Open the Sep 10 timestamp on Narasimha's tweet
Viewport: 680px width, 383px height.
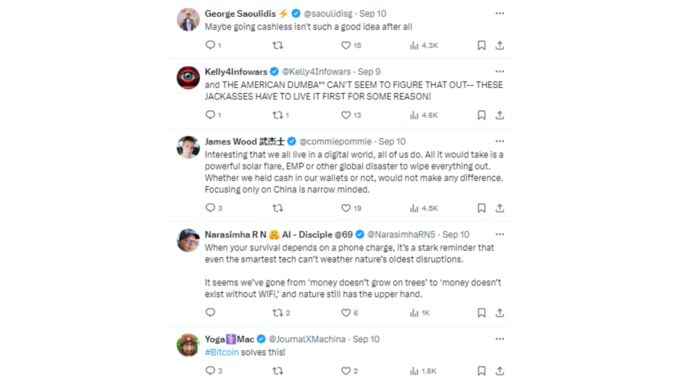tap(455, 235)
